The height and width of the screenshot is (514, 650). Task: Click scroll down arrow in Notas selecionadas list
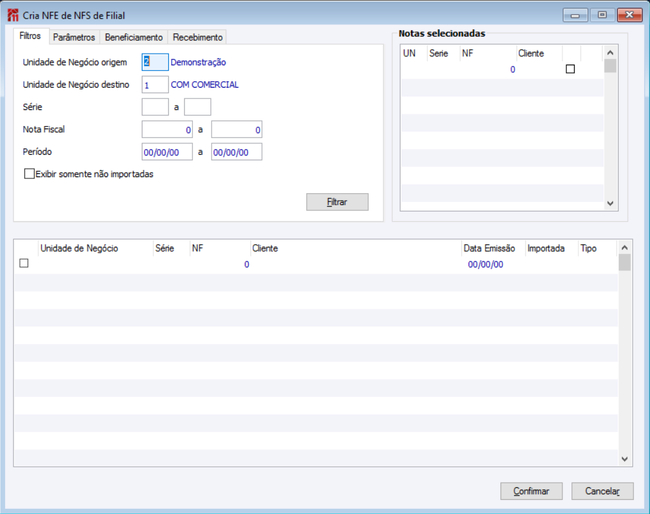(610, 203)
